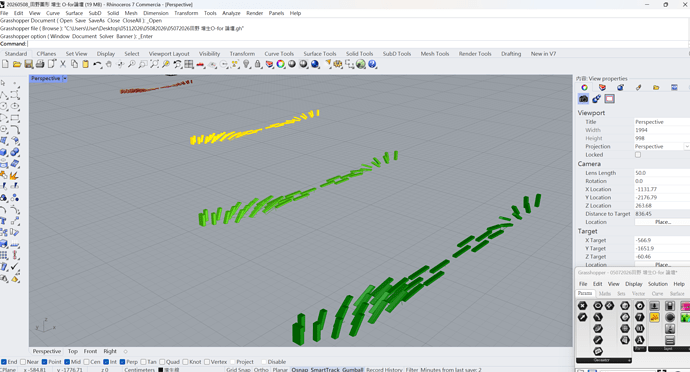Switch to the Top viewport tab
The width and height of the screenshot is (690, 372).
(73, 351)
